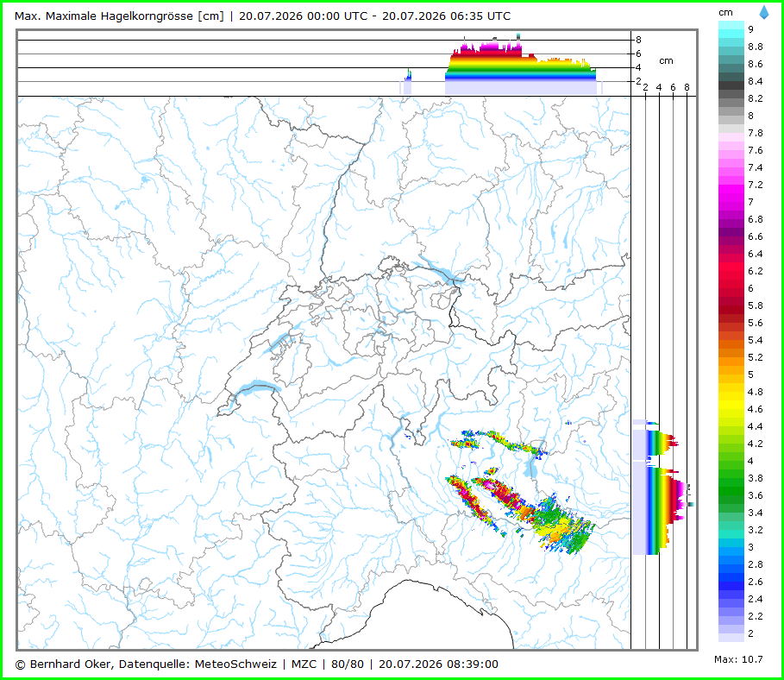Click the 'cm' label beside the top profile axis
The image size is (784, 680).
[666, 60]
